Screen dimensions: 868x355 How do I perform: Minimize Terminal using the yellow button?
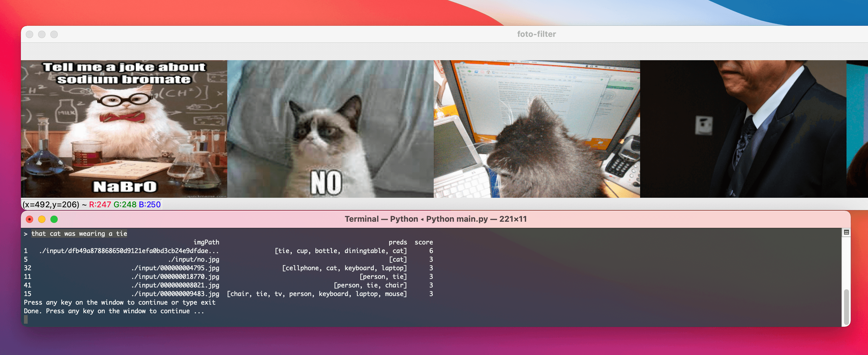42,219
